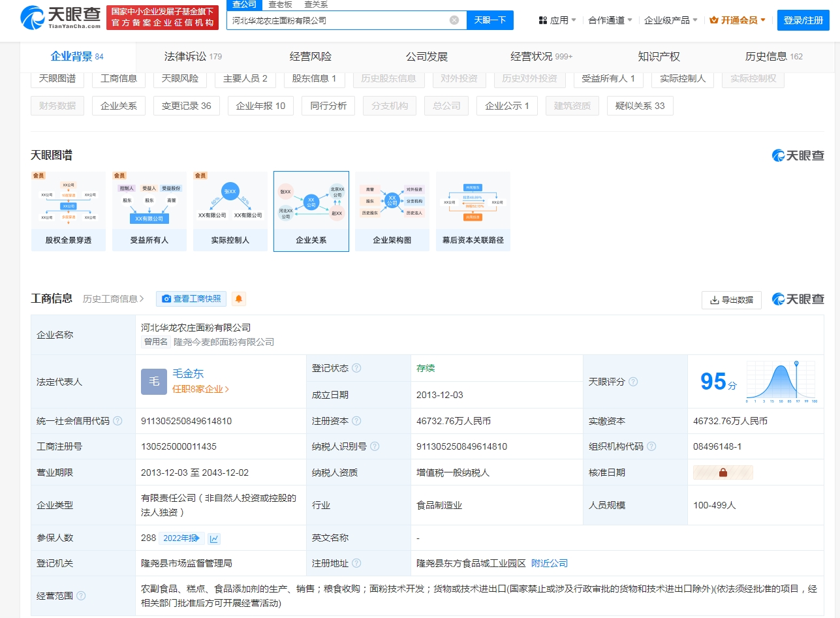Click the 天眼一下 search button
Viewport: 840px width, 618px height.
click(x=490, y=20)
